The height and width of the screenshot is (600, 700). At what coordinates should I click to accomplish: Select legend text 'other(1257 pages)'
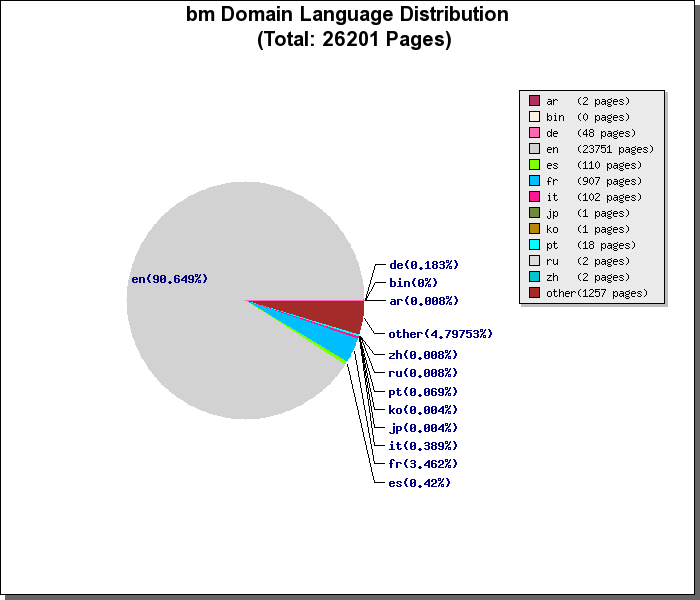[597, 294]
